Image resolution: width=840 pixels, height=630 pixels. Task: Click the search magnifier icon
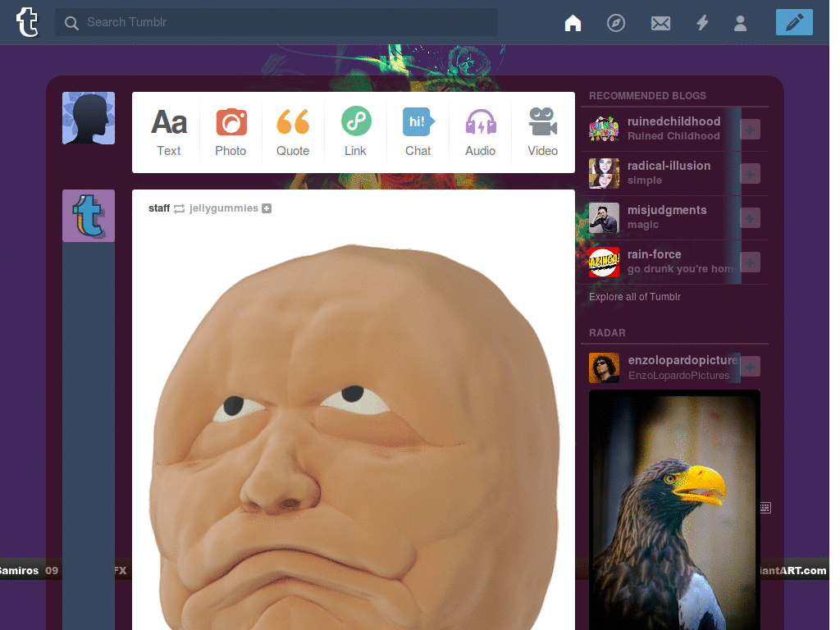[71, 22]
